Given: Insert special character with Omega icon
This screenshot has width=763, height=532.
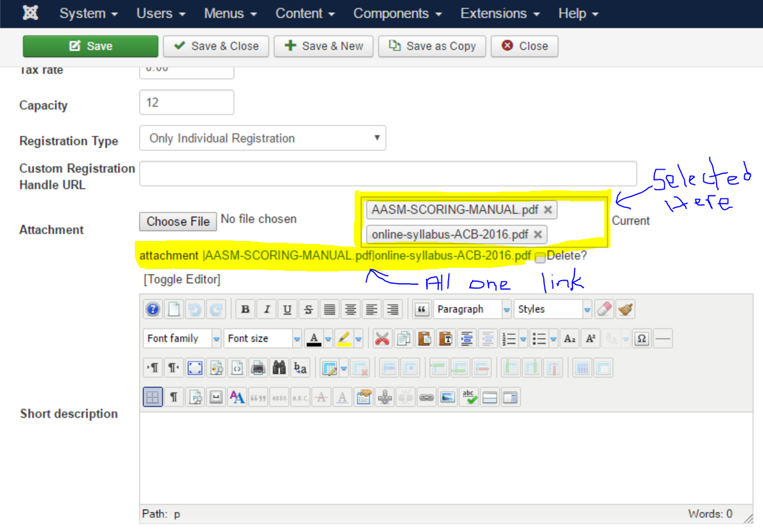Looking at the screenshot, I should coord(641,339).
